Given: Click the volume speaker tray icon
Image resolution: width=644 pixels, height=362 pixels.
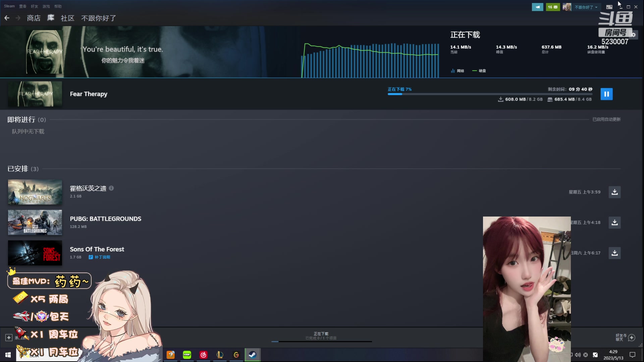Looking at the screenshot, I should 578,355.
